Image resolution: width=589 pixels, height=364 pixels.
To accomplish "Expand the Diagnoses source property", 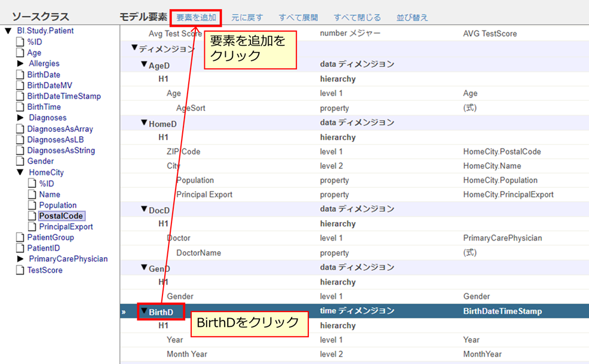I will coord(20,118).
